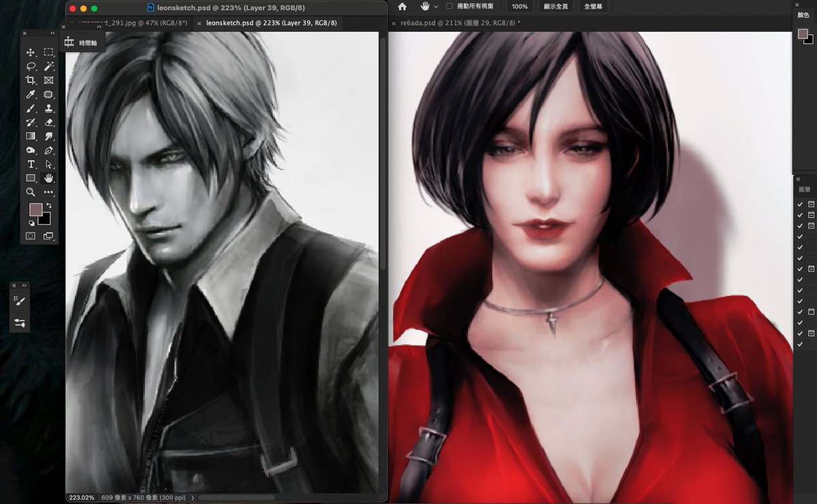Swap foreground and background colors
The image size is (817, 504).
coord(49,205)
